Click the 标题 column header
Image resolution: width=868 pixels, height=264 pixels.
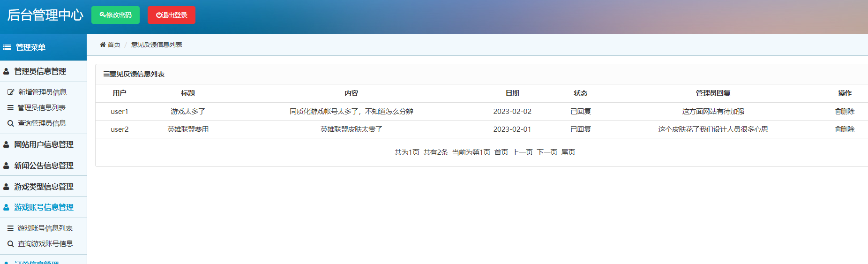click(188, 93)
